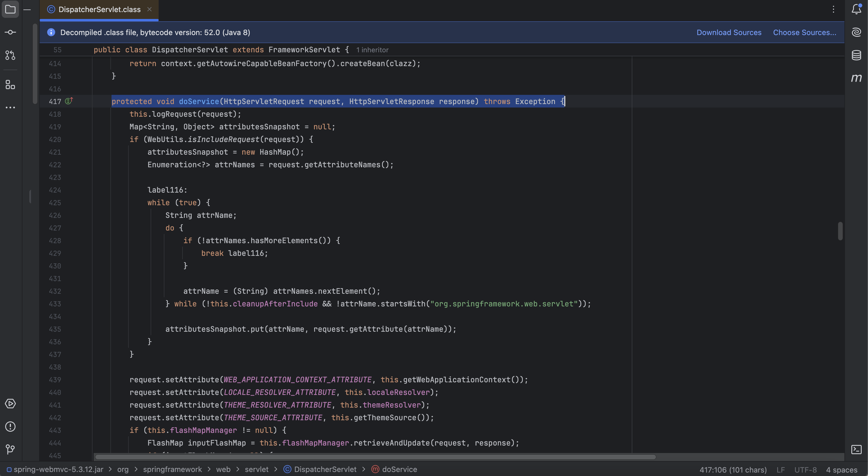The width and height of the screenshot is (868, 476).
Task: Open the UTF-8 encoding dropdown
Action: tap(805, 470)
